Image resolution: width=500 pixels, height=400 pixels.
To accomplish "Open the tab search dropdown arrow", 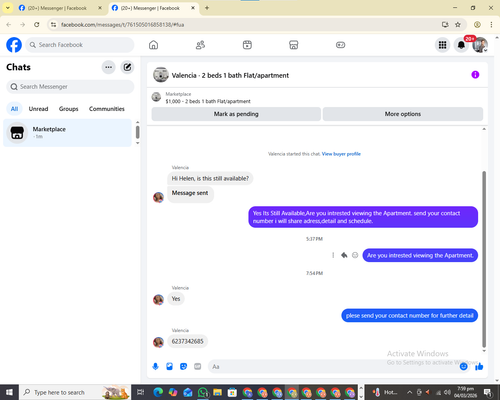I will [x=7, y=8].
